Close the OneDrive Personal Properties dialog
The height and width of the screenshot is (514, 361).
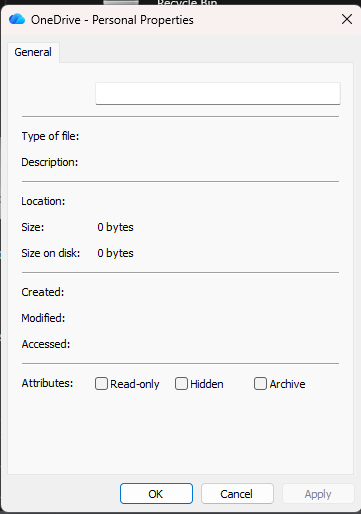(347, 19)
